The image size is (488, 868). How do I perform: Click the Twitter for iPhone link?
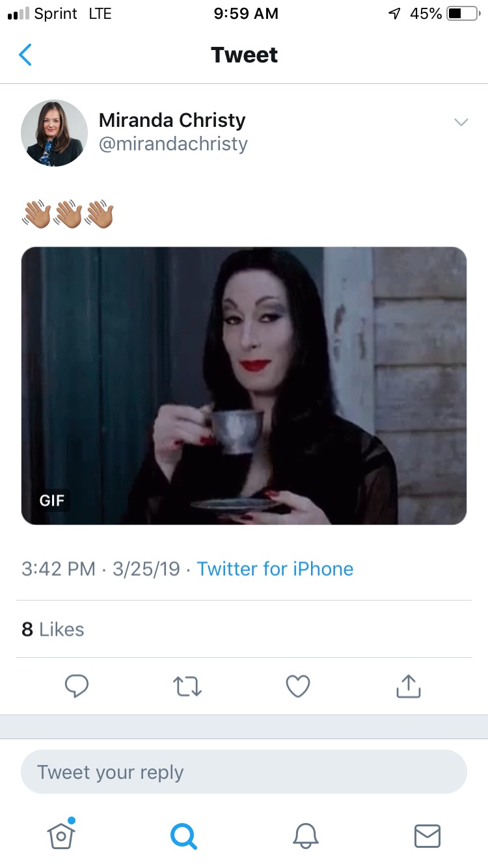(x=275, y=569)
